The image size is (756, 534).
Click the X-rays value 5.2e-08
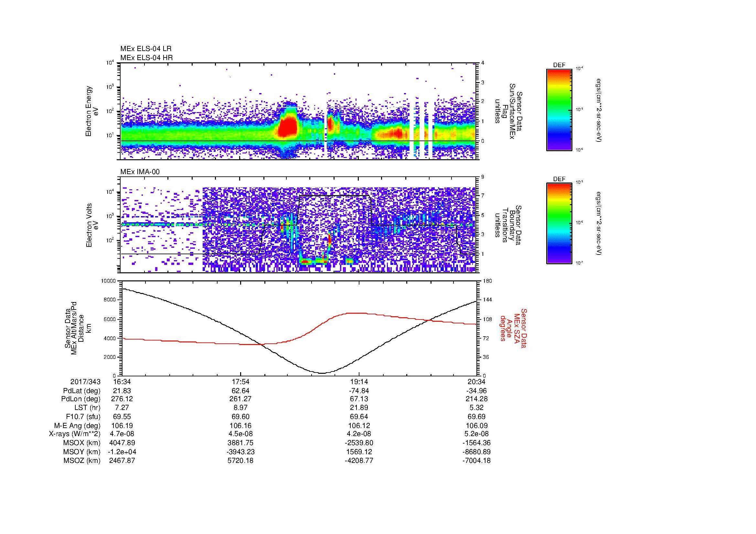click(x=477, y=434)
